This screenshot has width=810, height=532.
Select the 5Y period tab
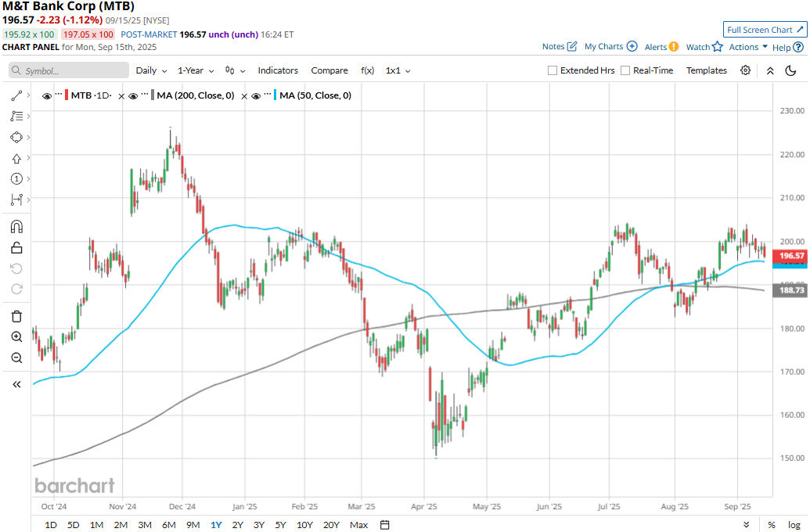point(280,525)
